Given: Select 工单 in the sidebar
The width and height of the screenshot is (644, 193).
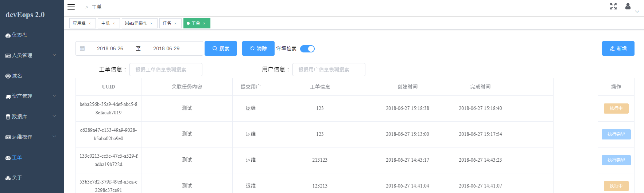Looking at the screenshot, I should point(32,157).
